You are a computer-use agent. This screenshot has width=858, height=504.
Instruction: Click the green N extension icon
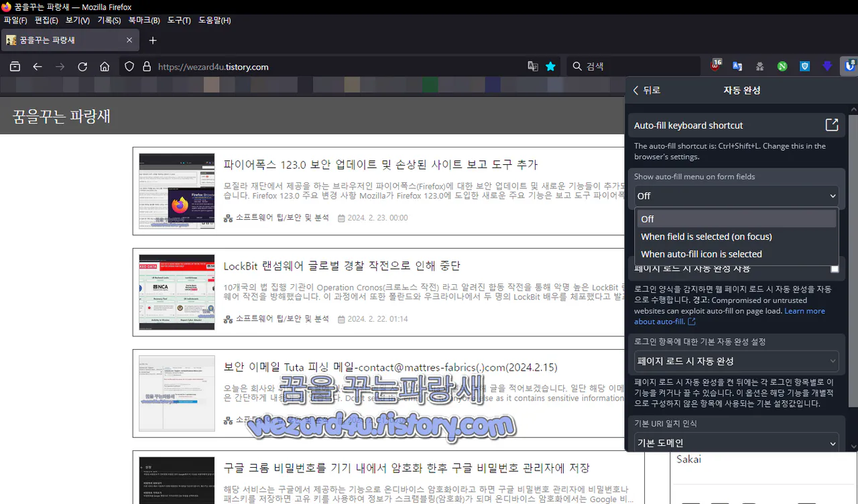point(782,66)
